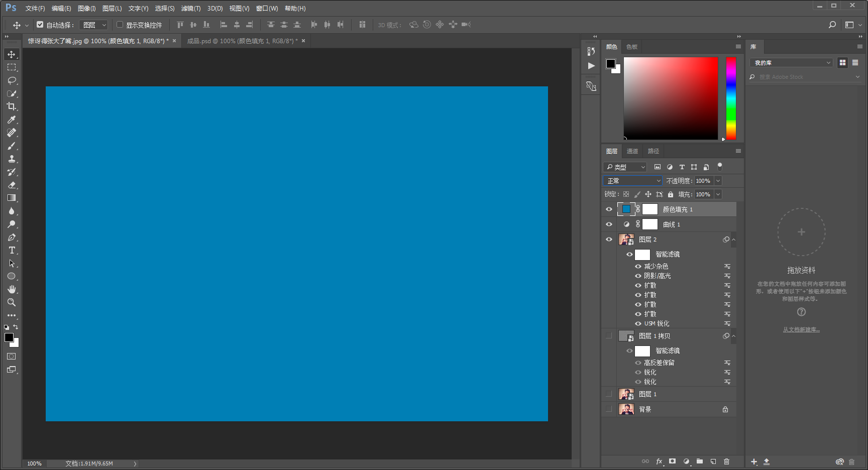This screenshot has width=868, height=470.
Task: Select the Pen tool
Action: coord(12,237)
